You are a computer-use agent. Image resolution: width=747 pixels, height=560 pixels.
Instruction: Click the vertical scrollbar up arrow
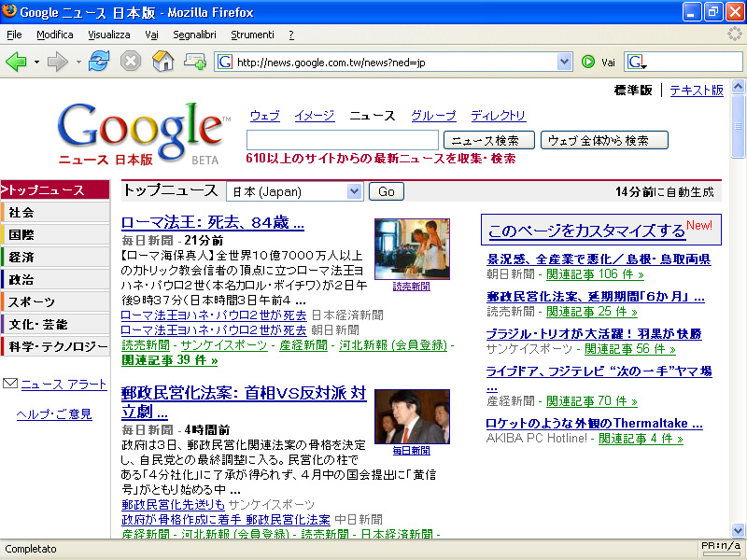click(x=738, y=87)
